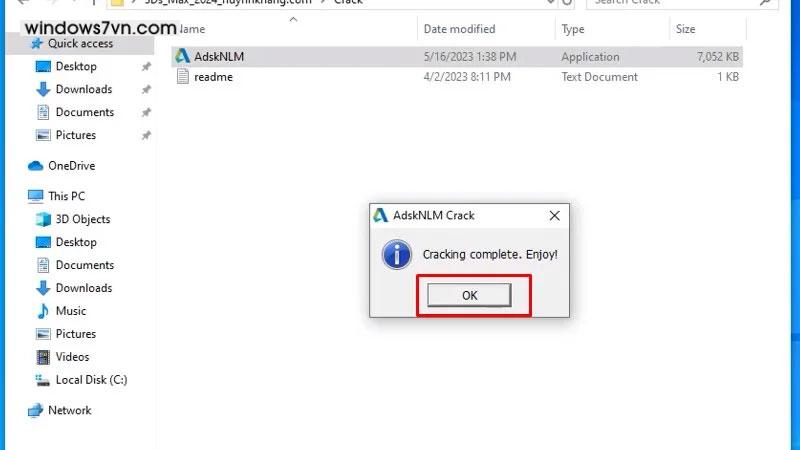Sort files by the Size column
The width and height of the screenshot is (800, 450).
(685, 29)
